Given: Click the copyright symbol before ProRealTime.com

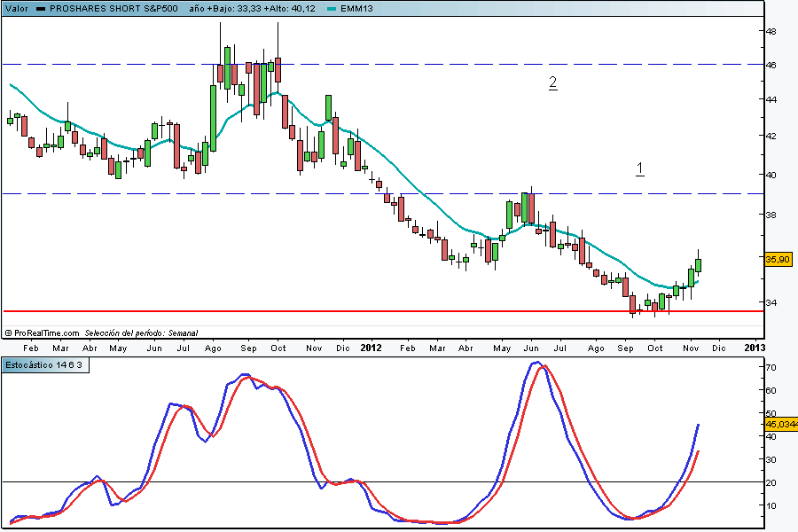Looking at the screenshot, I should [x=8, y=332].
